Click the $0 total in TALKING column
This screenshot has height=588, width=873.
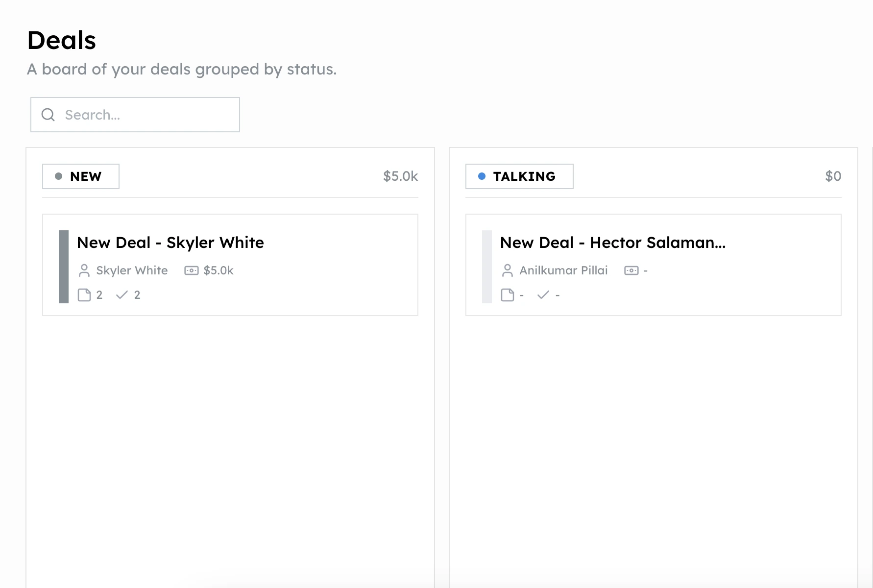[833, 176]
